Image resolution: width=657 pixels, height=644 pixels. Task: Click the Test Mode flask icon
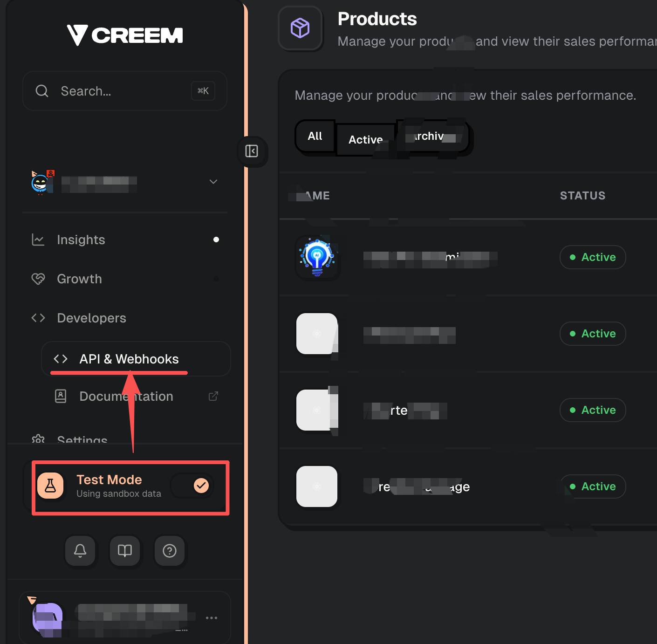(x=50, y=486)
